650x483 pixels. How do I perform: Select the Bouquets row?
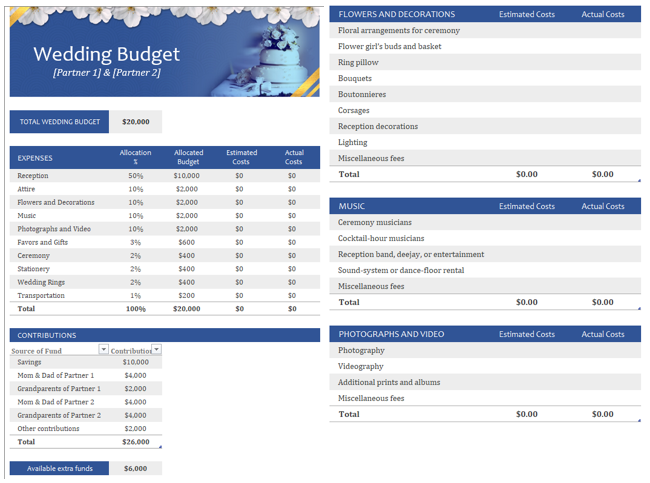pos(485,78)
